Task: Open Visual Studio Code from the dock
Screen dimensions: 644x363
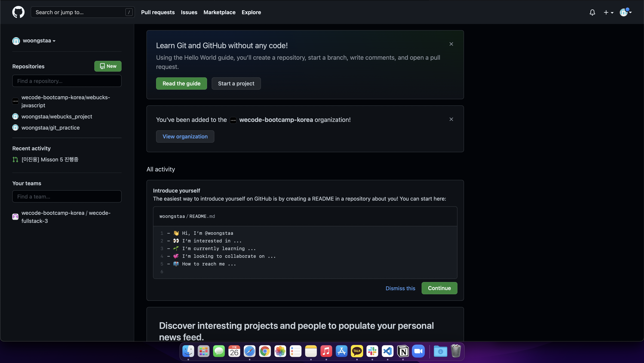Action: click(387, 351)
